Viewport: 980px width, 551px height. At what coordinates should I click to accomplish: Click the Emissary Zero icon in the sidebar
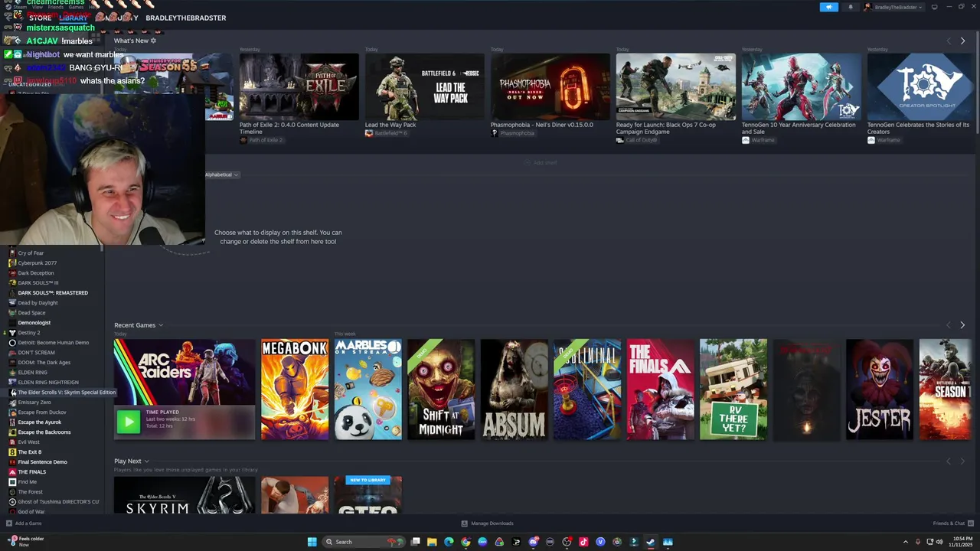[12, 403]
